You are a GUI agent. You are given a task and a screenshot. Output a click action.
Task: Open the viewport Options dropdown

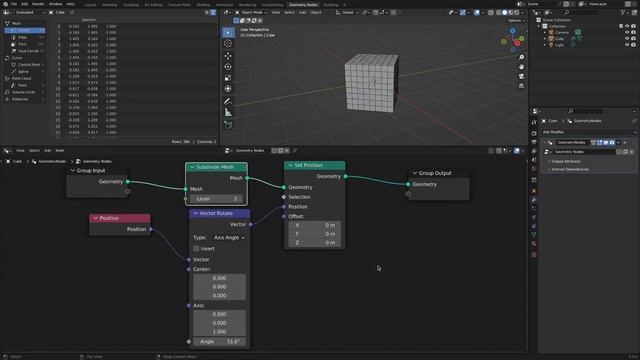[516, 20]
